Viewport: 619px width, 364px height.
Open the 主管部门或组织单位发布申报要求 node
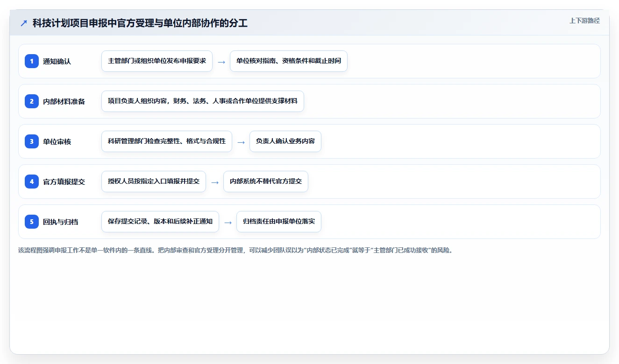pos(157,61)
